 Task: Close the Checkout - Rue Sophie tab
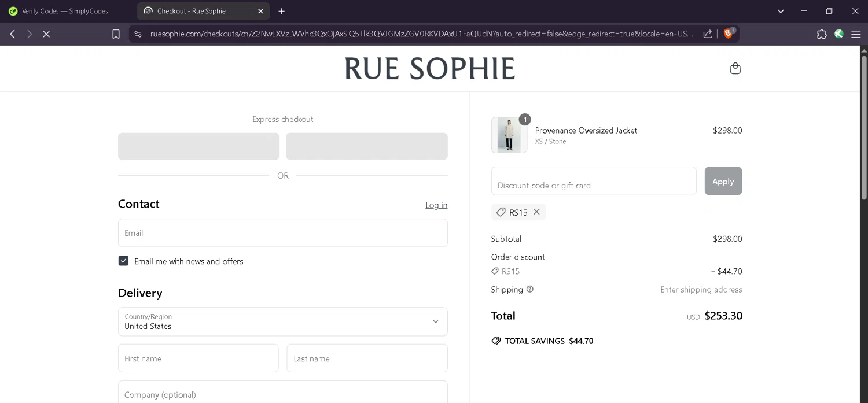point(260,11)
